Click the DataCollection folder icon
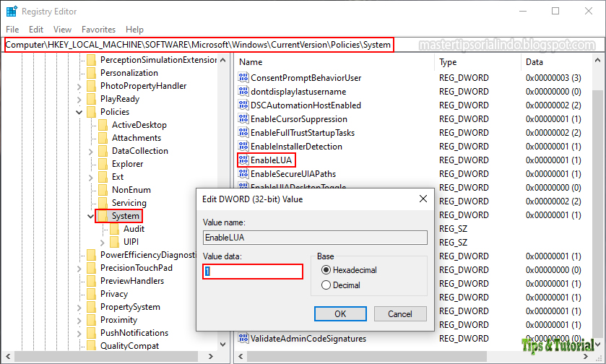Screen dimensions: 606x364 [103, 151]
